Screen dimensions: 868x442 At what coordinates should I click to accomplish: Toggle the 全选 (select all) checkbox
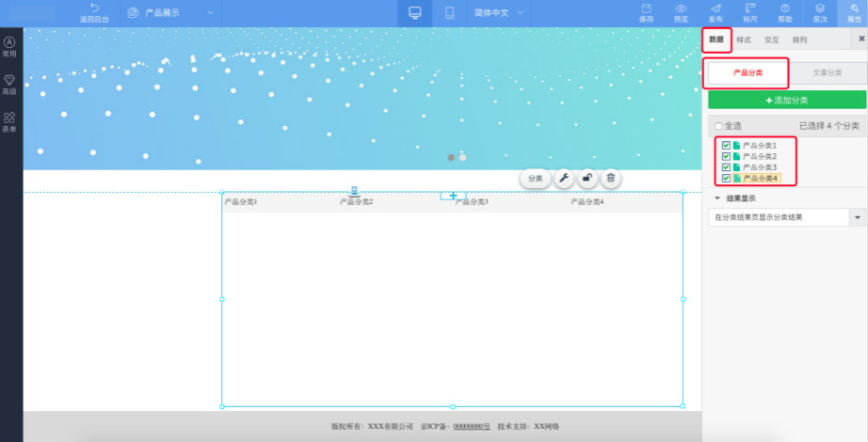click(719, 126)
